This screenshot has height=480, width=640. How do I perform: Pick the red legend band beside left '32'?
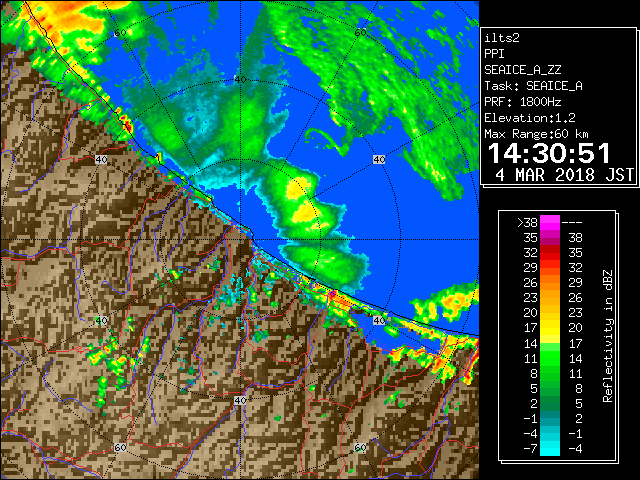(550, 253)
